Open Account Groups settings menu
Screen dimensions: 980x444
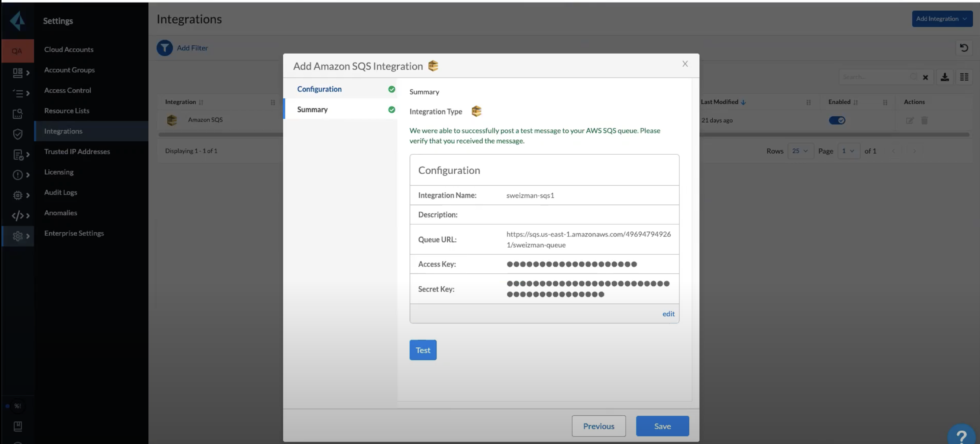click(69, 70)
